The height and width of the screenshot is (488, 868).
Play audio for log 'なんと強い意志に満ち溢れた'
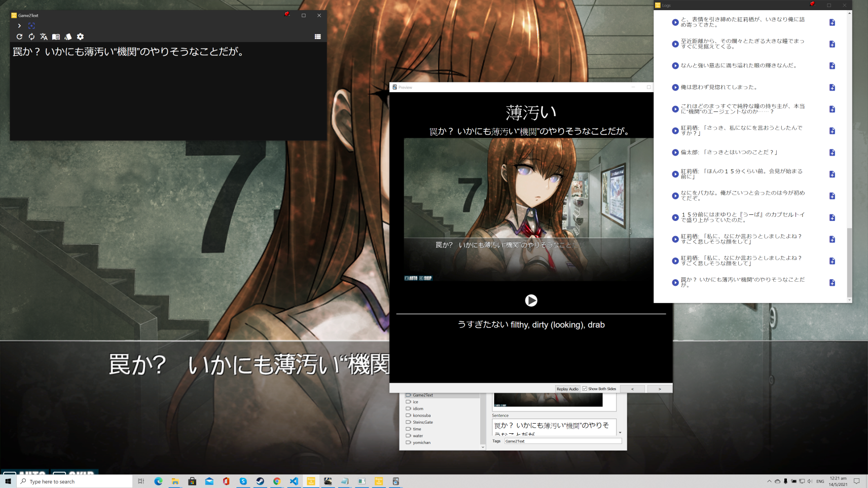coord(675,66)
